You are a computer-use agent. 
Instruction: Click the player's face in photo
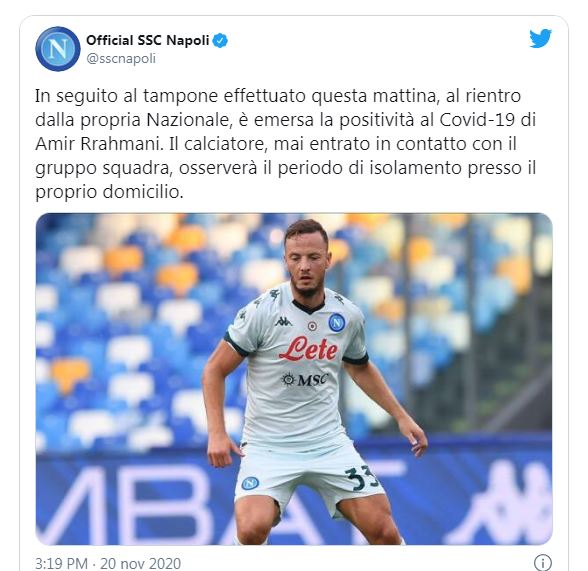click(x=306, y=262)
